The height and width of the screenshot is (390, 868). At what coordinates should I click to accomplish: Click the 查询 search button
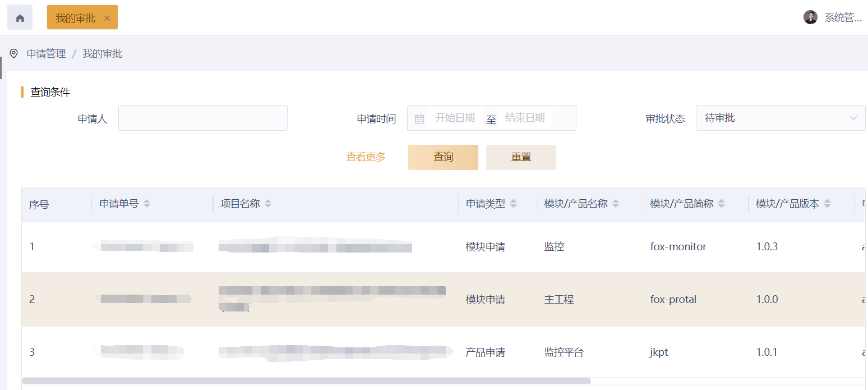pos(443,157)
